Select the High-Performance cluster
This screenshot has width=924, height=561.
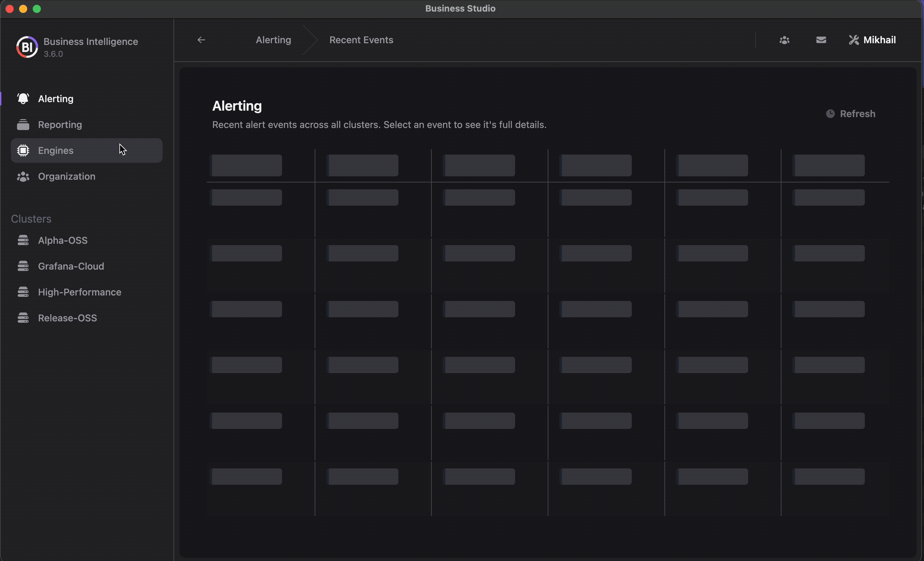[x=87, y=292]
